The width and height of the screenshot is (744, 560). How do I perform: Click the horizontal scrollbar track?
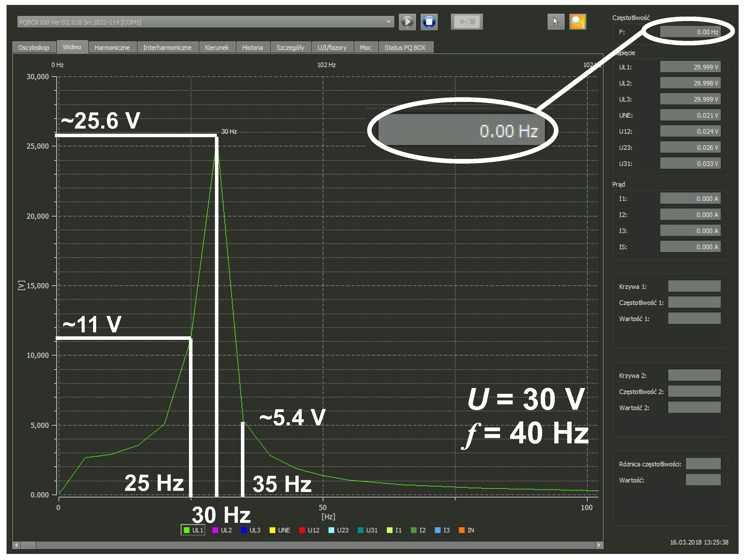coord(303,545)
